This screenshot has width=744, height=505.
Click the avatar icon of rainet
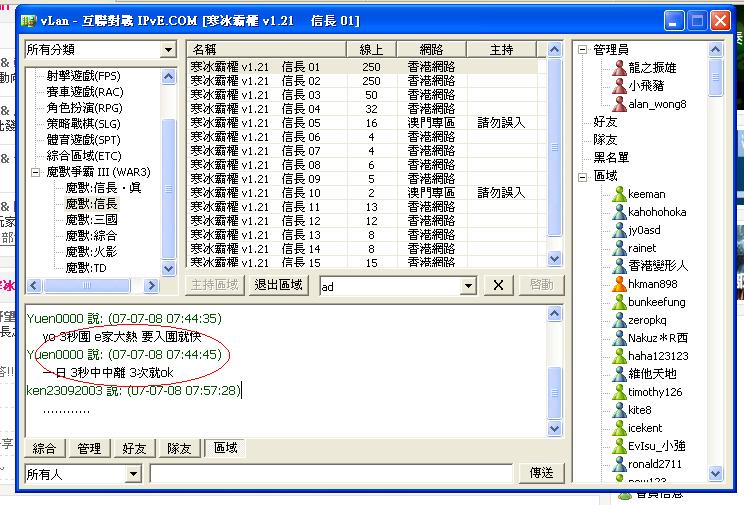(619, 248)
